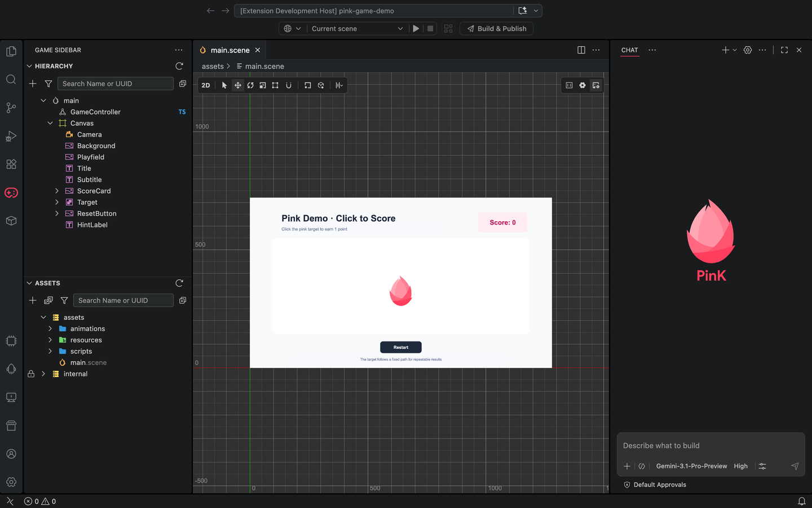The height and width of the screenshot is (508, 812).
Task: Toggle the code mode icon in chat input
Action: click(642, 466)
